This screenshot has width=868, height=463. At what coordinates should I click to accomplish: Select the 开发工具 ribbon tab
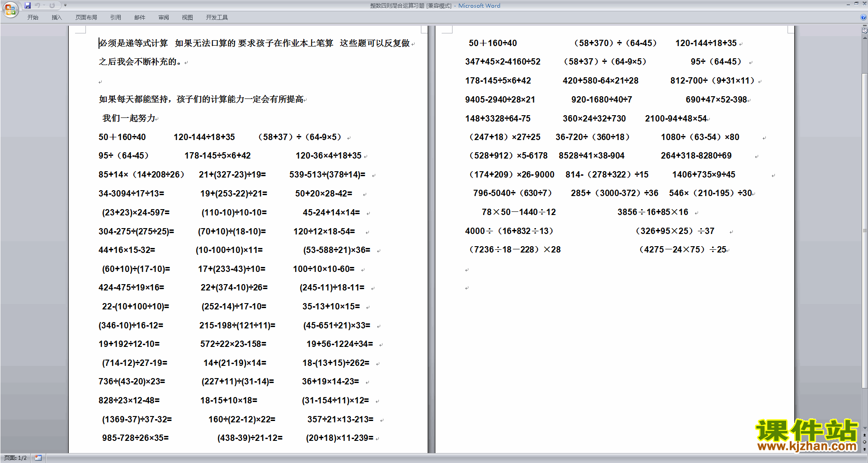[x=217, y=18]
